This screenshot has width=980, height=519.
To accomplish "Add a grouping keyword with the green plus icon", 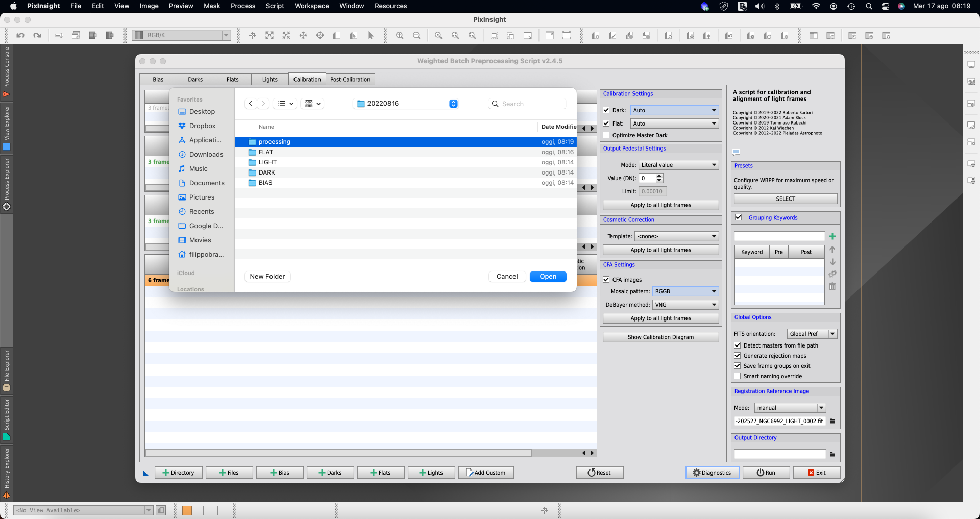I will (x=832, y=236).
